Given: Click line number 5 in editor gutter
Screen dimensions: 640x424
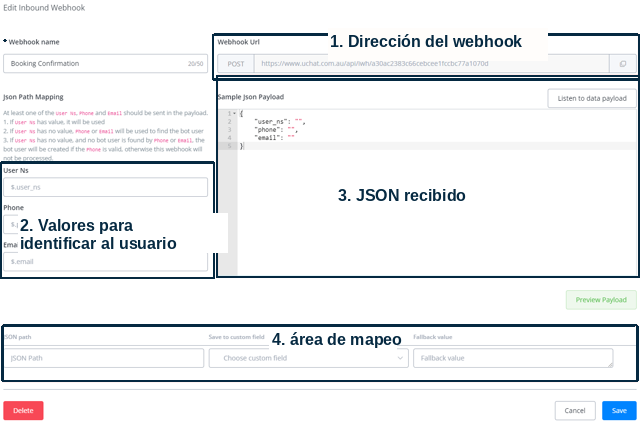Looking at the screenshot, I should coord(229,146).
